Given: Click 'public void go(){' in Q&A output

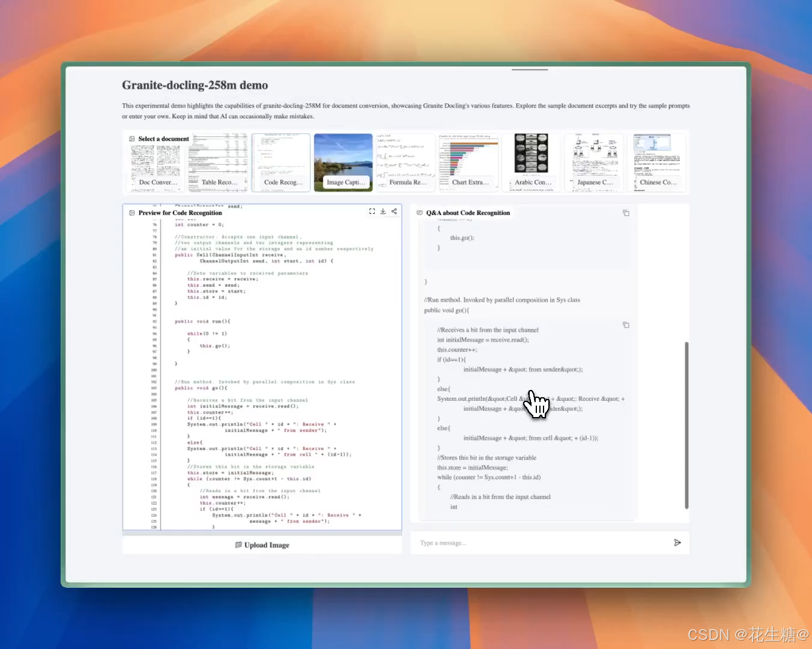Looking at the screenshot, I should pyautogui.click(x=447, y=310).
